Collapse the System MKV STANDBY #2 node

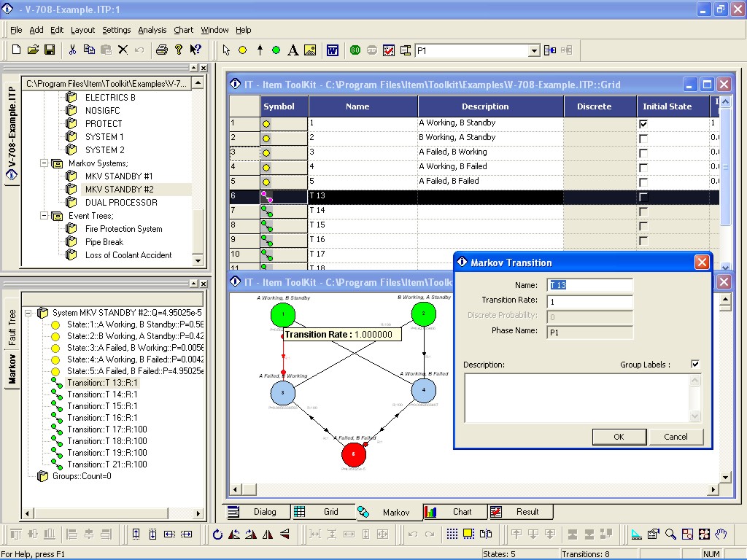tap(28, 312)
